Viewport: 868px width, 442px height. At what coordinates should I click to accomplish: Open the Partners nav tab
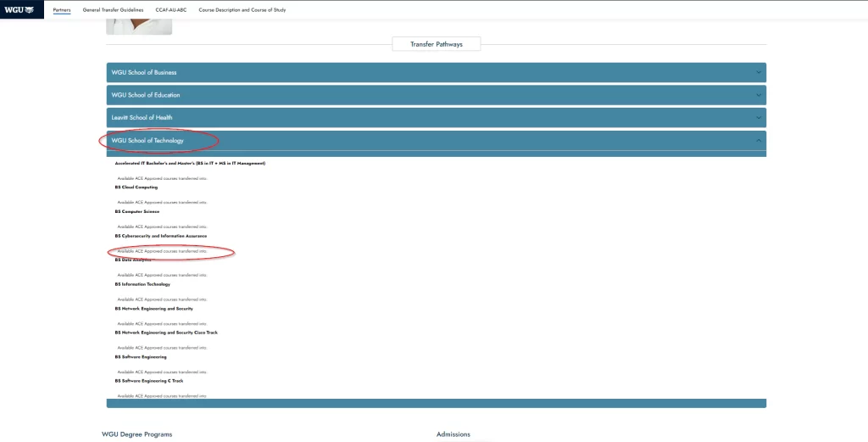(62, 10)
